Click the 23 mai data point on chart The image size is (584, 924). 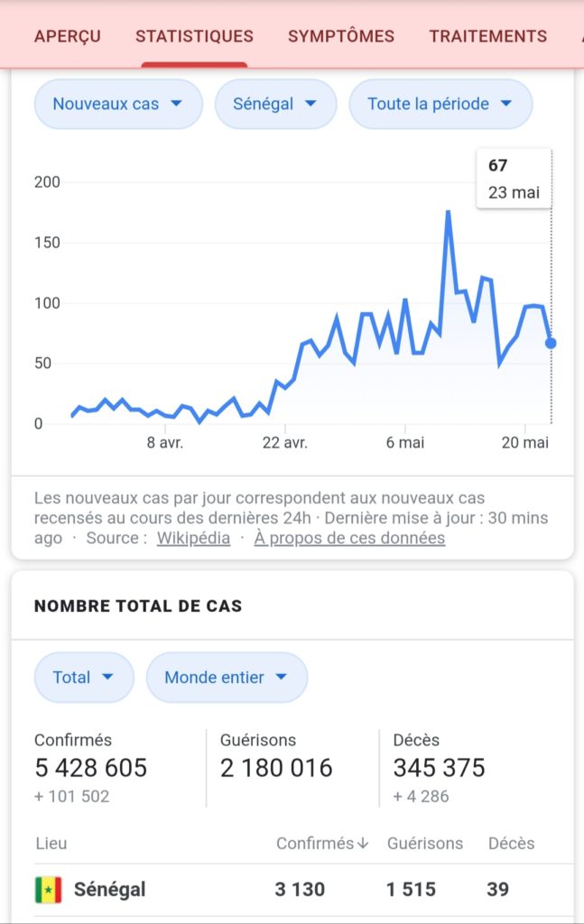pyautogui.click(x=551, y=343)
